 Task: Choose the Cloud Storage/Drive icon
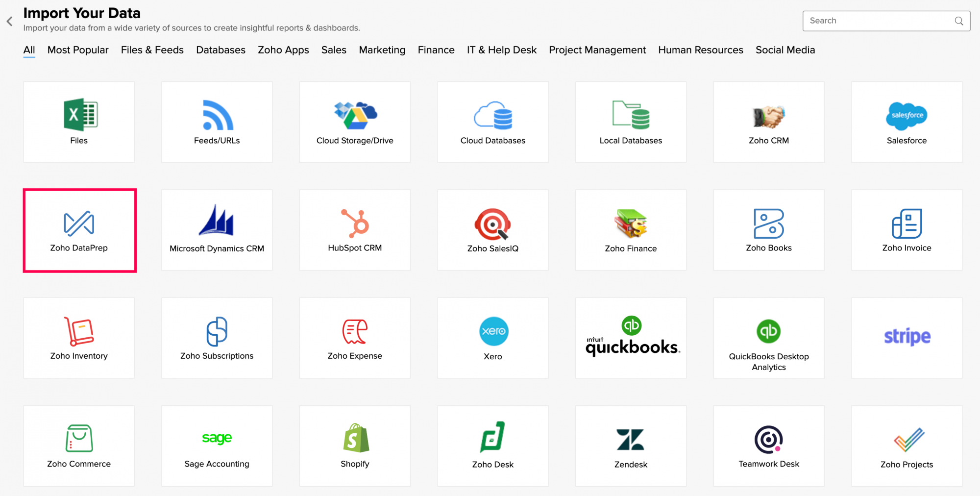pyautogui.click(x=355, y=115)
